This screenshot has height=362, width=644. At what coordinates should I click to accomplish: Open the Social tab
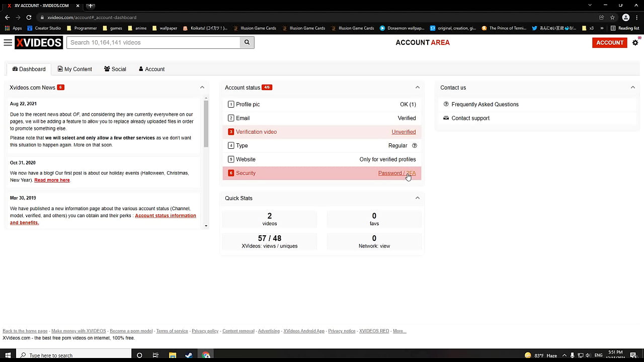tap(115, 69)
